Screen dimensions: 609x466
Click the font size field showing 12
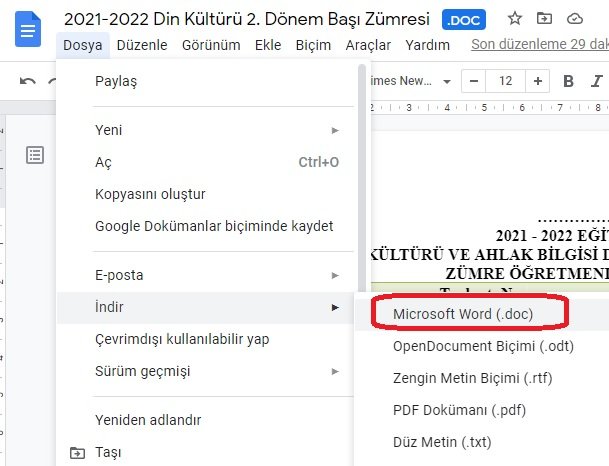[x=505, y=81]
